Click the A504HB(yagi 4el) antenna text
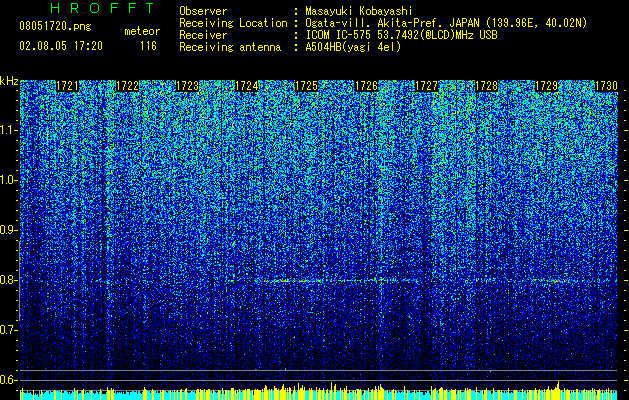629x400 pixels. [x=353, y=47]
